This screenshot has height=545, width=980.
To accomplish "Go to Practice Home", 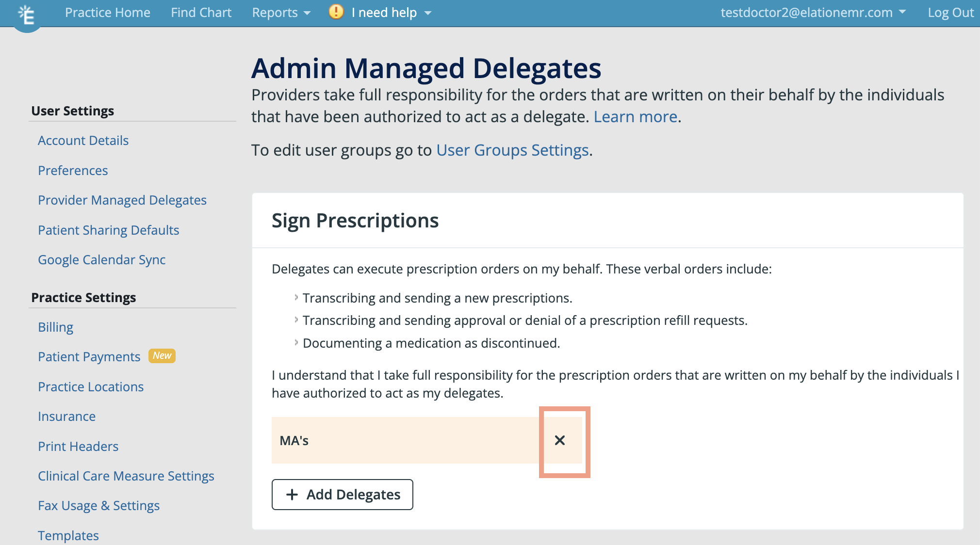I will [x=108, y=13].
